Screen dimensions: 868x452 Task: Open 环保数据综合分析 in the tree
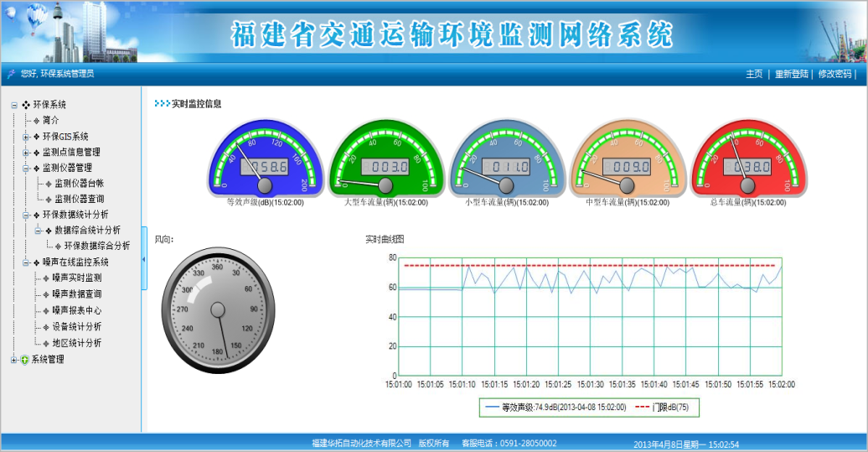(97, 246)
